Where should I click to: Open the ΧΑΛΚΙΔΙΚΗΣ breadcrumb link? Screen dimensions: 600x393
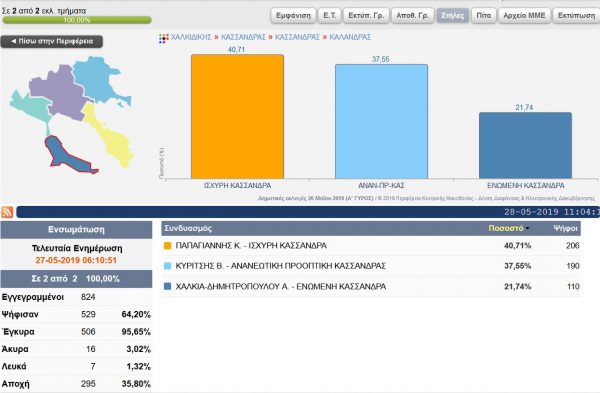[191, 37]
